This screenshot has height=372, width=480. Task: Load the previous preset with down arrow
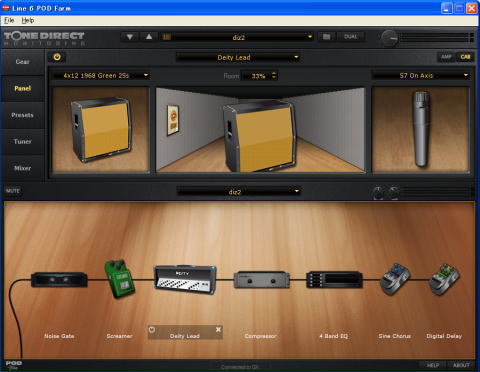click(x=130, y=37)
